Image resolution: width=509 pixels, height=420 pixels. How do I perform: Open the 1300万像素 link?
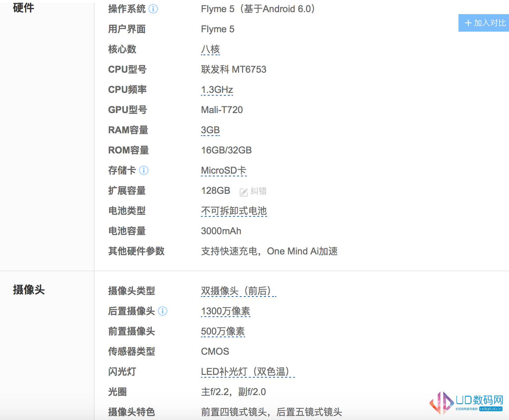tap(226, 311)
